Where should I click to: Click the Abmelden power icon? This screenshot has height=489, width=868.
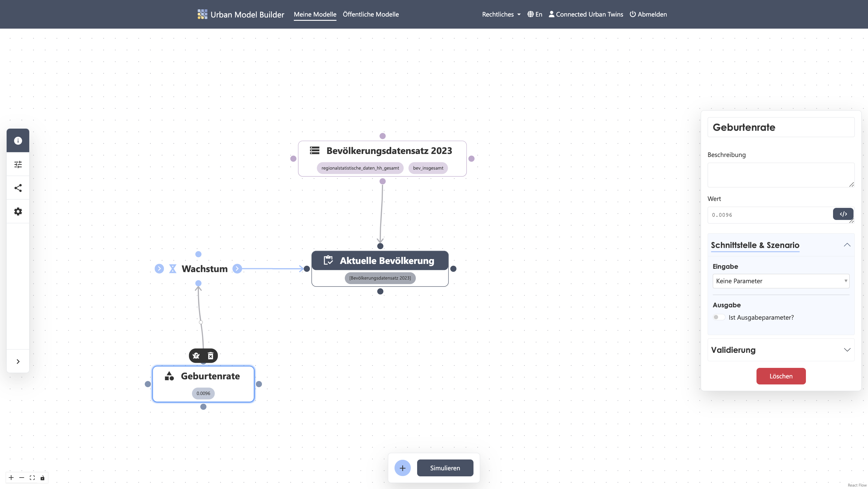coord(633,14)
